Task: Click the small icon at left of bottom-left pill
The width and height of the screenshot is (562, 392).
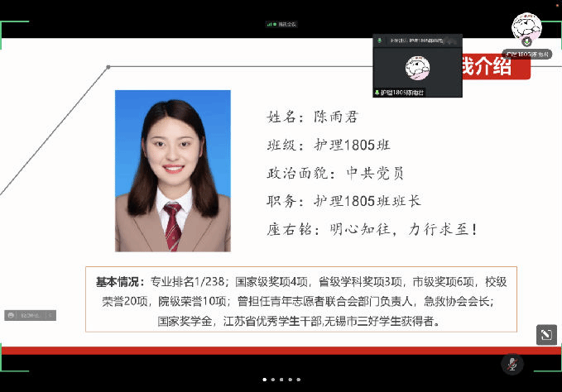Action: tap(12, 315)
